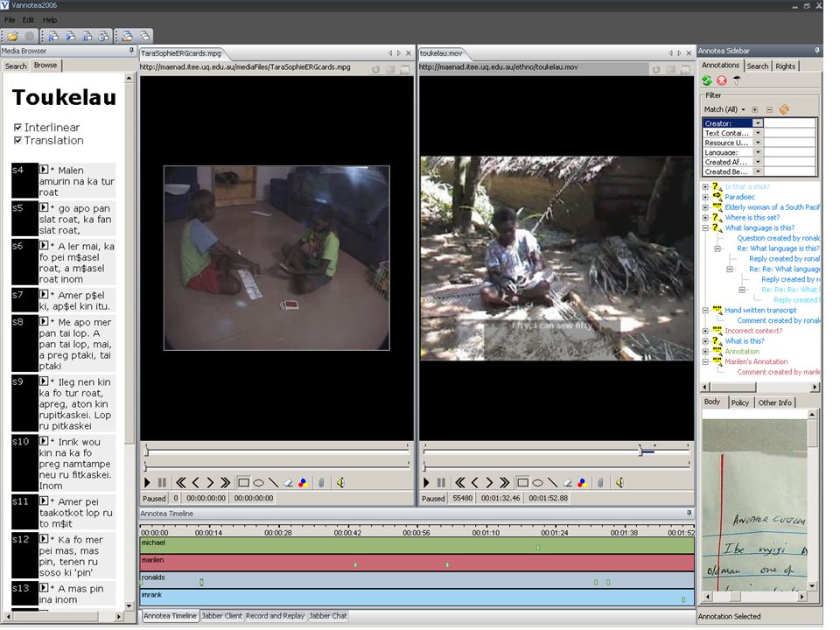840x630 pixels.
Task: Pin the Annotea Sidebar panel
Action: tap(817, 51)
